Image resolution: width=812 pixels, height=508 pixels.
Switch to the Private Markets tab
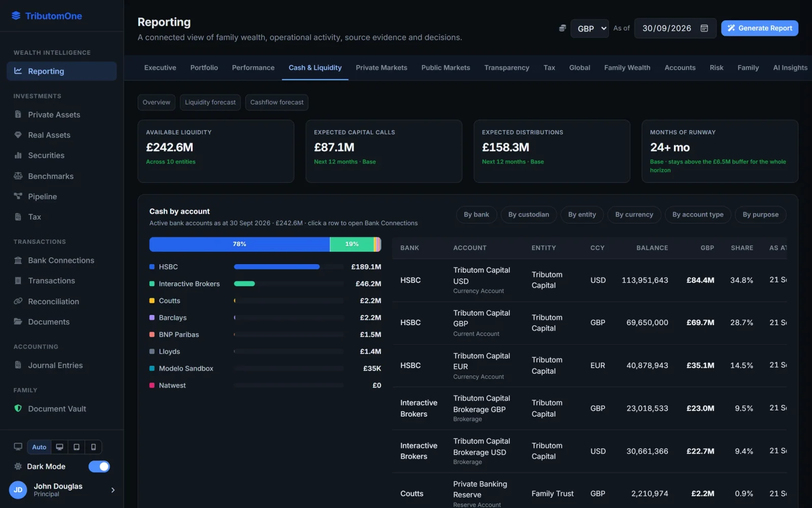(382, 68)
